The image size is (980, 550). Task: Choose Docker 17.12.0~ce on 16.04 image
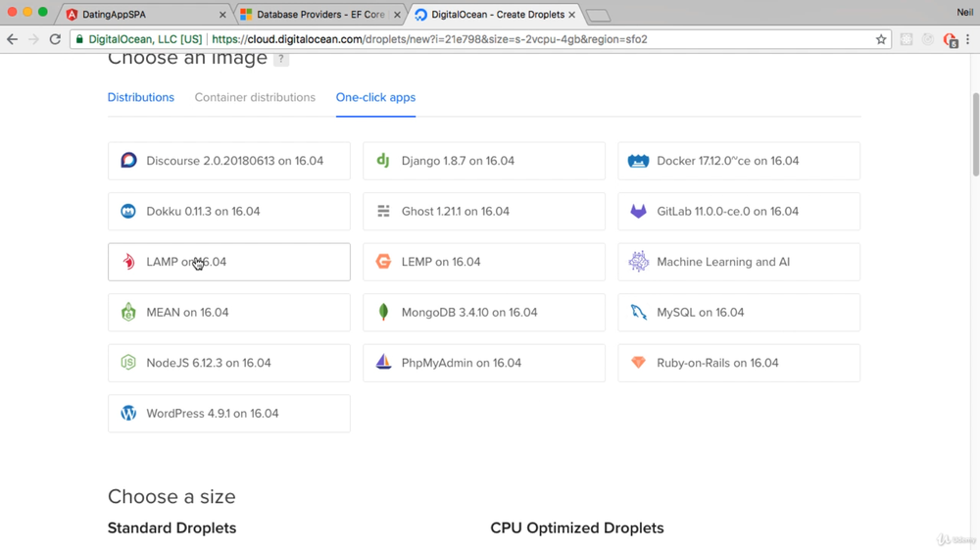739,161
